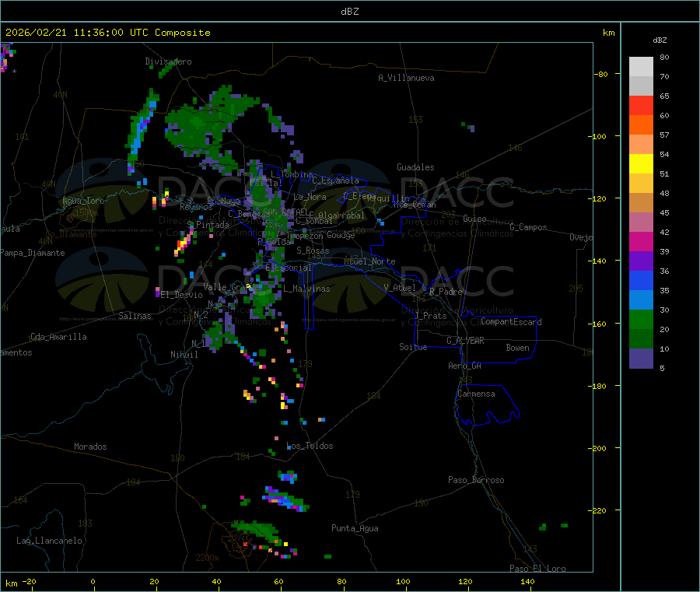
Task: Select the 'L_Malvinas' label
Action: pos(306,289)
